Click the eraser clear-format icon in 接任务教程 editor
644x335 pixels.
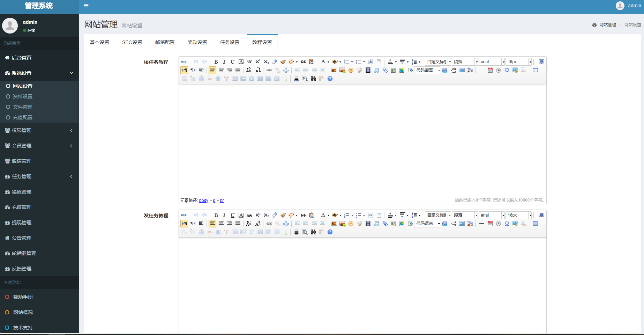tap(275, 62)
